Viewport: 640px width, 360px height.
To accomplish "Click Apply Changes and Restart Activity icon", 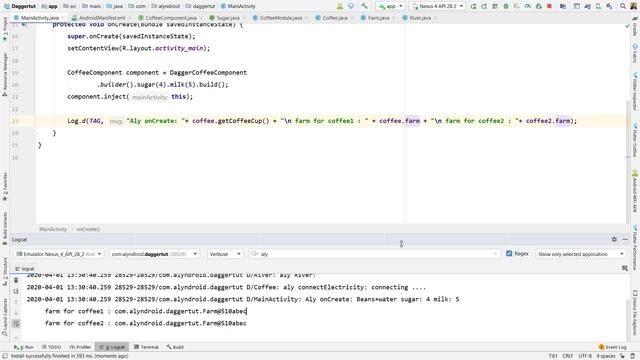I will pos(484,6).
